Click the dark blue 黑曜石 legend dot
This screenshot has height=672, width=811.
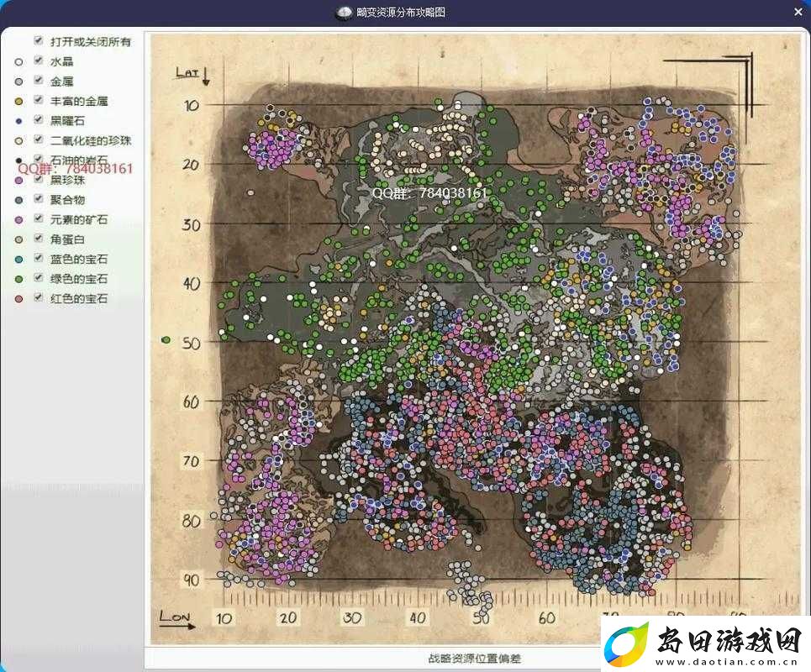click(19, 122)
